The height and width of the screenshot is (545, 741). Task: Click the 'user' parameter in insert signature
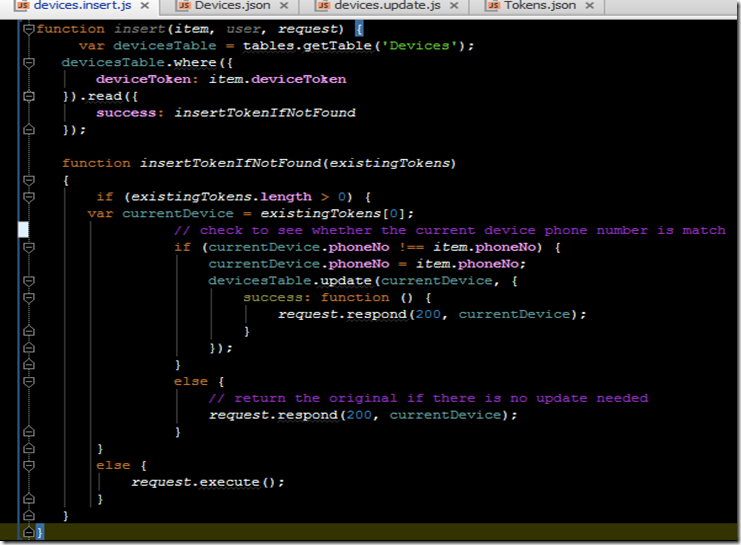[243, 29]
